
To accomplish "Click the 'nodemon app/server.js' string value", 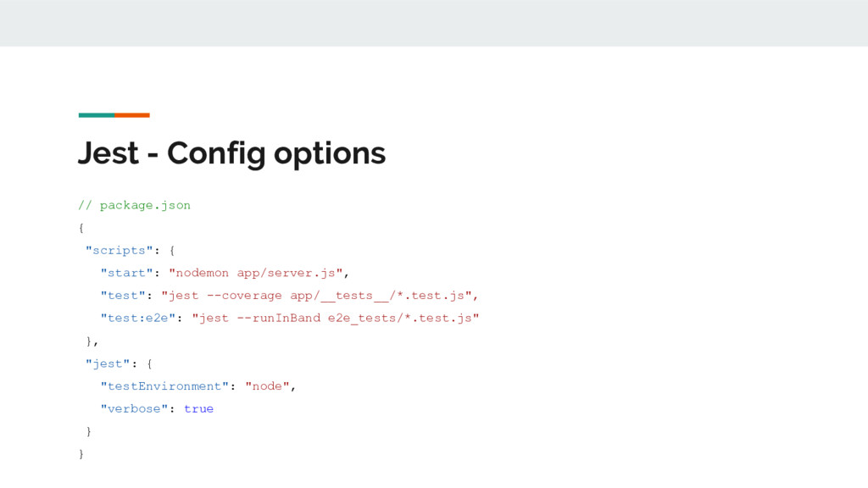I will coord(256,273).
